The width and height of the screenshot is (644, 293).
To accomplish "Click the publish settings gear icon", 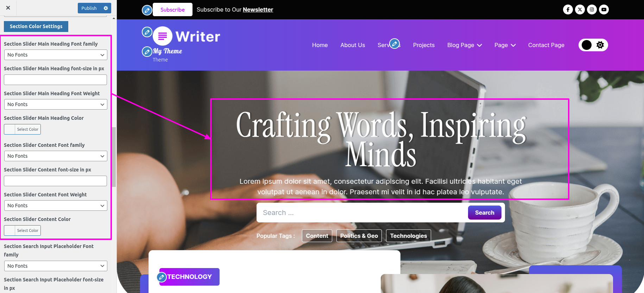I will [106, 8].
